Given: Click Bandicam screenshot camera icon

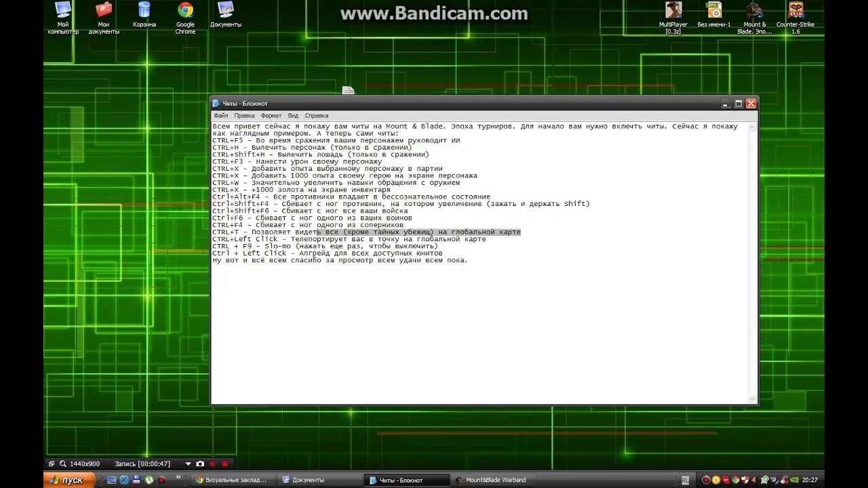Looking at the screenshot, I should click(x=200, y=464).
